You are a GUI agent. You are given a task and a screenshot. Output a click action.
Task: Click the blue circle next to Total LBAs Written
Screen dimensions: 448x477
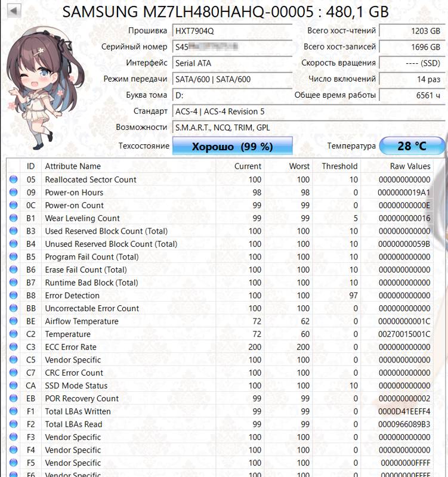[x=14, y=411]
